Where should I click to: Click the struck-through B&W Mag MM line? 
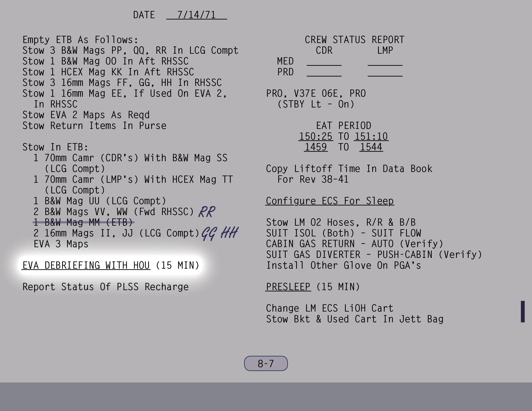point(84,222)
